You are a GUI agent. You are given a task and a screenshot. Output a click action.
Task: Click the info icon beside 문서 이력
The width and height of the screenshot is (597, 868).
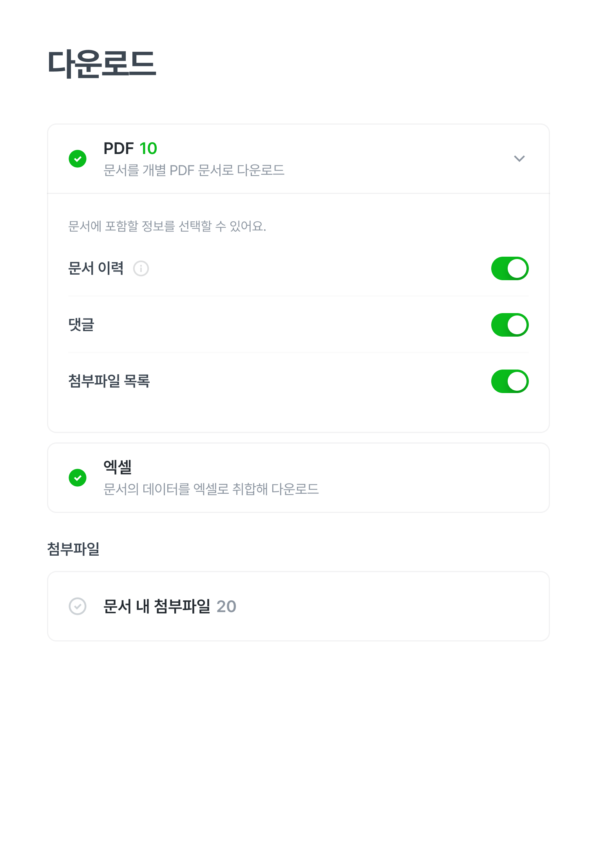141,268
